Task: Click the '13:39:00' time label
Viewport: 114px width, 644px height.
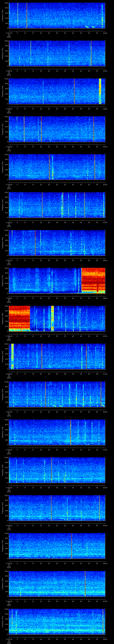Action: (x=9, y=336)
